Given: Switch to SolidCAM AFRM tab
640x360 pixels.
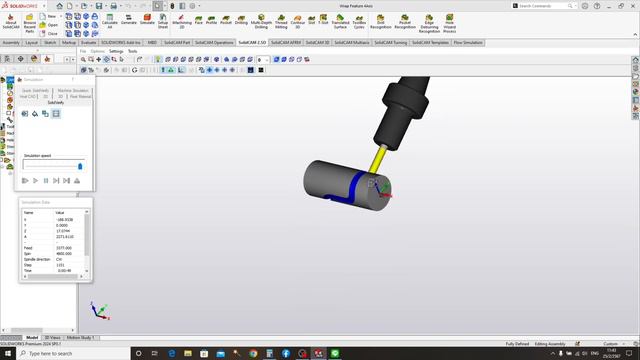Looking at the screenshot, I should (x=286, y=42).
